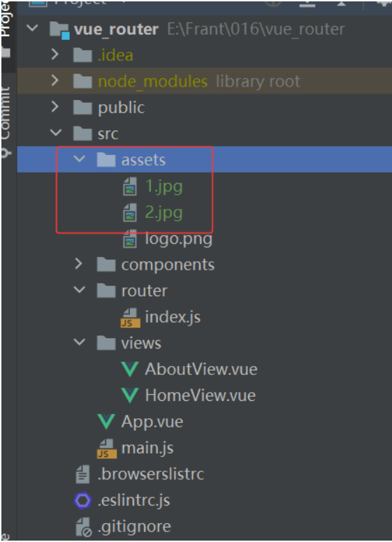This screenshot has height=542, width=392.
Task: Select the .idea folder label
Action: pos(115,55)
